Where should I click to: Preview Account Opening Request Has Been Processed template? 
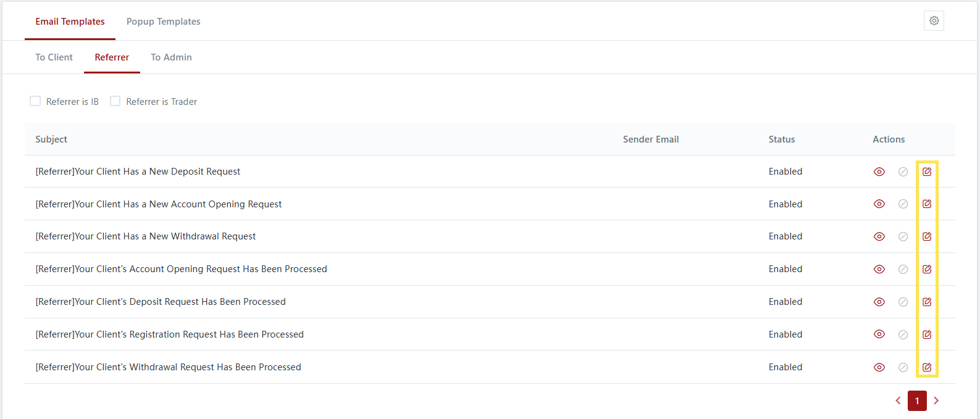(879, 269)
